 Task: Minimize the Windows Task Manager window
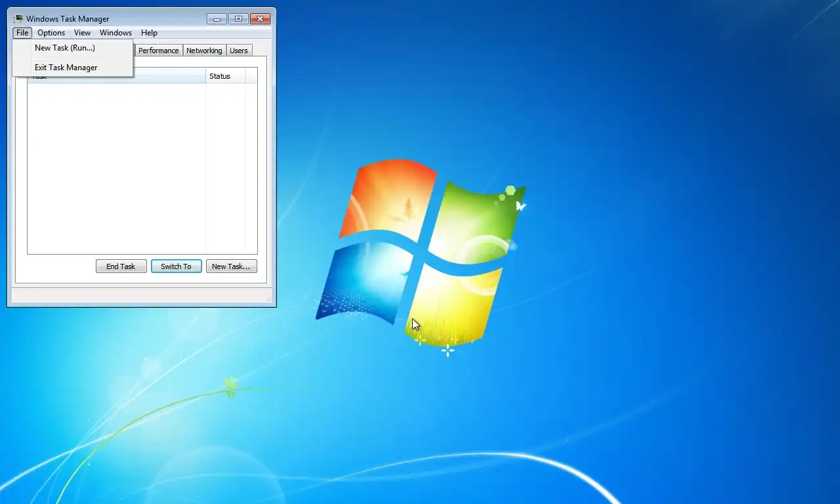pos(217,19)
